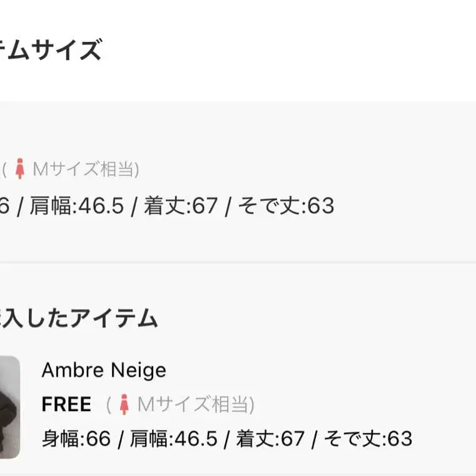Click the アイテムサイズ heading at the top

point(51,49)
